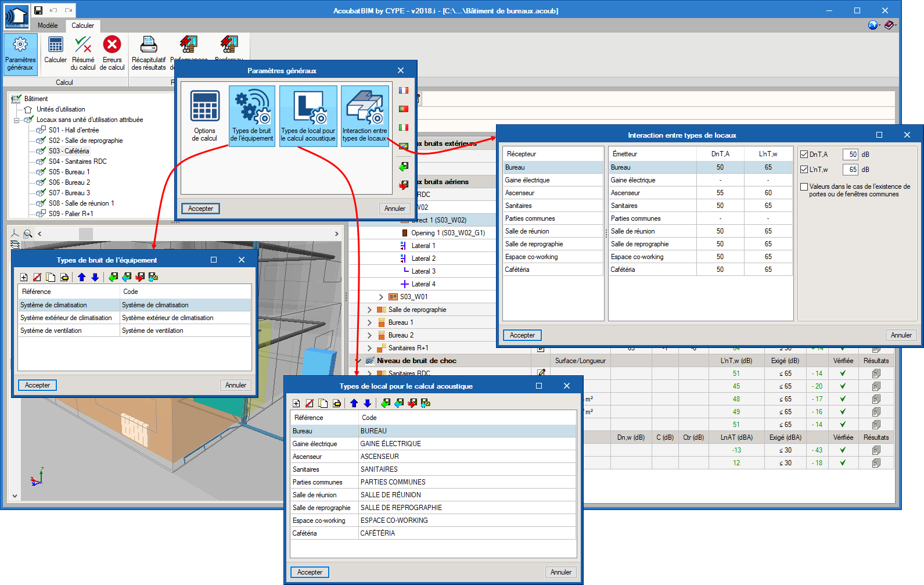Screen dimensions: 924x585
Task: Select Lateral 3 in results tree
Action: pyautogui.click(x=423, y=271)
